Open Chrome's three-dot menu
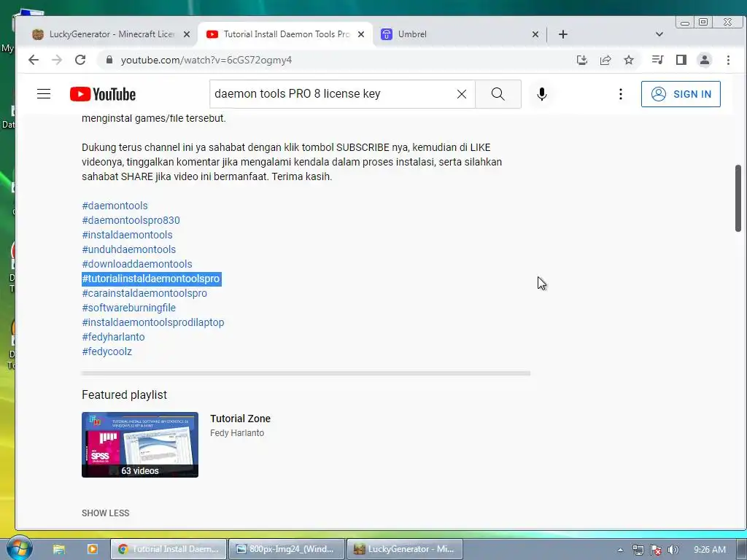 (x=728, y=60)
